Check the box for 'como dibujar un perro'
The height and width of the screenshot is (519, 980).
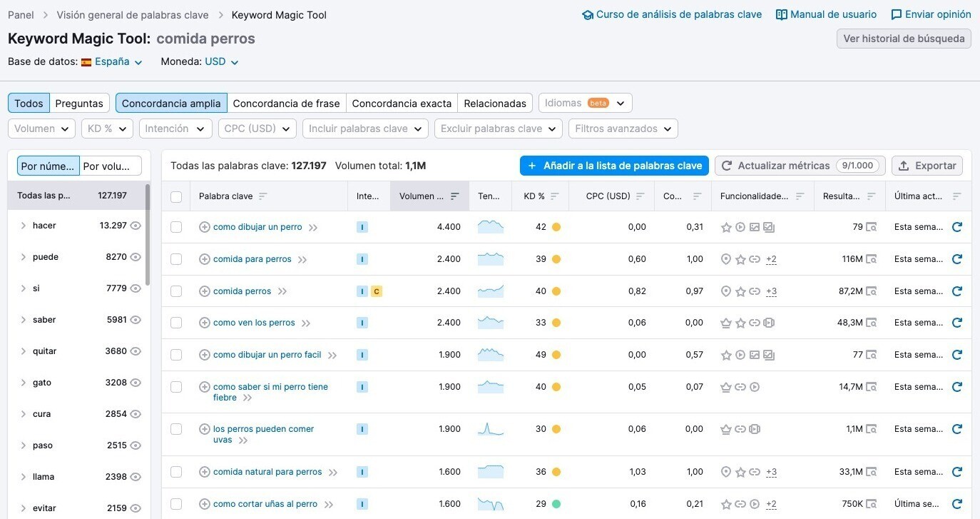point(176,227)
